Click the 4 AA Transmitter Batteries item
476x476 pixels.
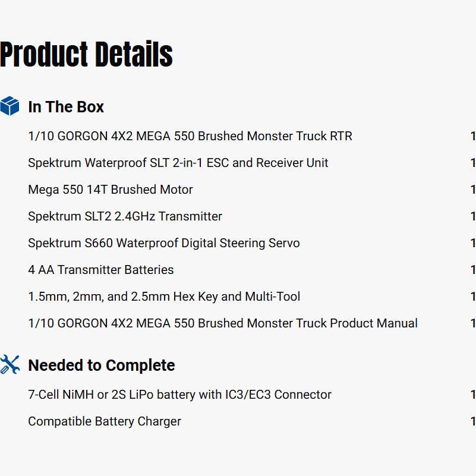[x=101, y=270]
